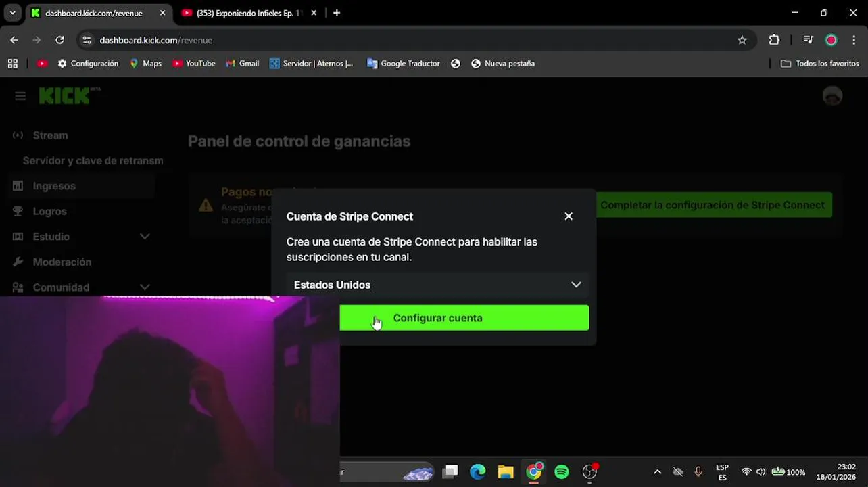Open the first YouTube bookmark icon

(42, 64)
